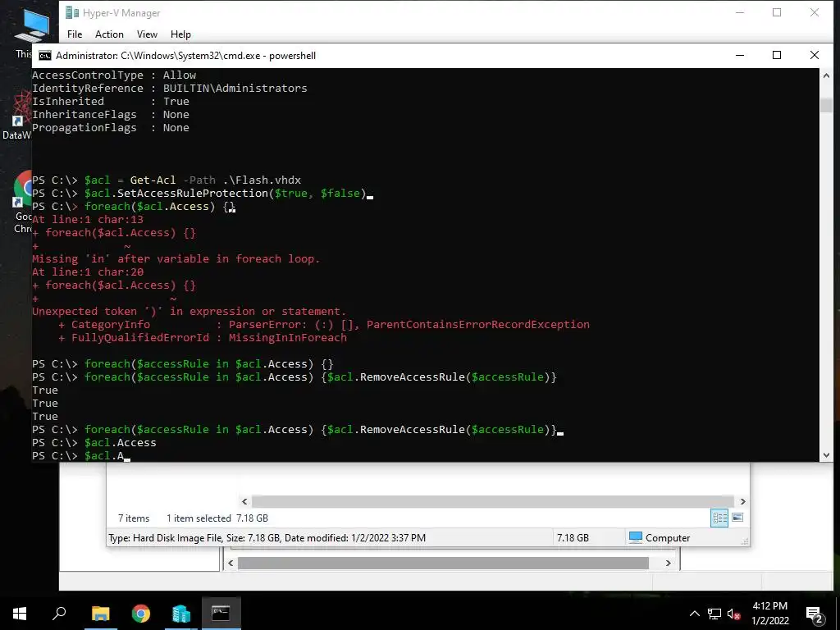Open the network status tray icon
Screen dimensions: 840x630
[x=714, y=614]
